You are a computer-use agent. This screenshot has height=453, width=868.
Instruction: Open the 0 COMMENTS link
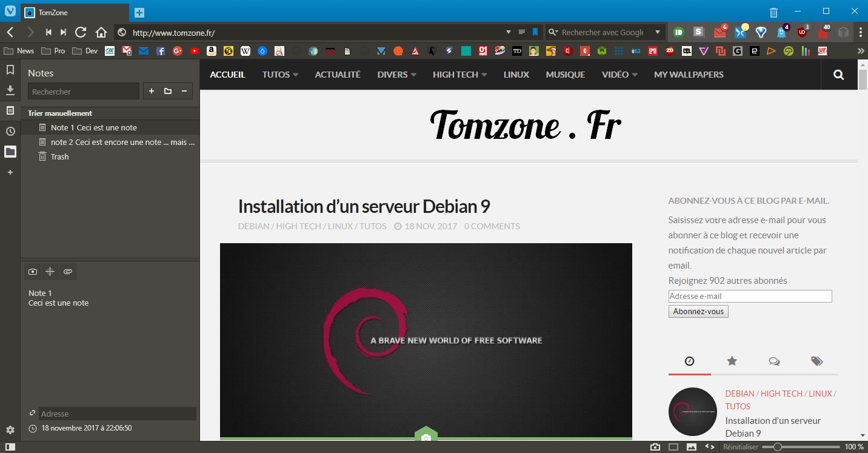click(x=492, y=226)
